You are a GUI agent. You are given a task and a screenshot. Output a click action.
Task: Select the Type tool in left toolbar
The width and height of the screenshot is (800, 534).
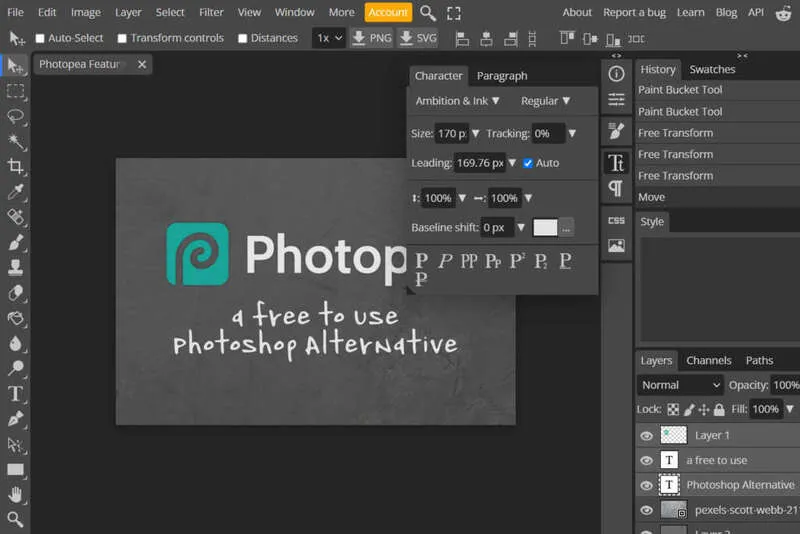(15, 394)
